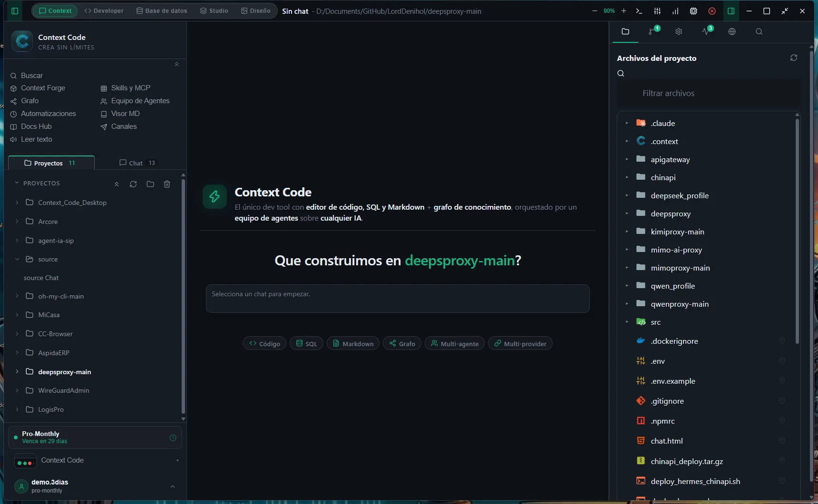The width and height of the screenshot is (818, 504).
Task: Expand the apigateway folder
Action: [x=627, y=159]
